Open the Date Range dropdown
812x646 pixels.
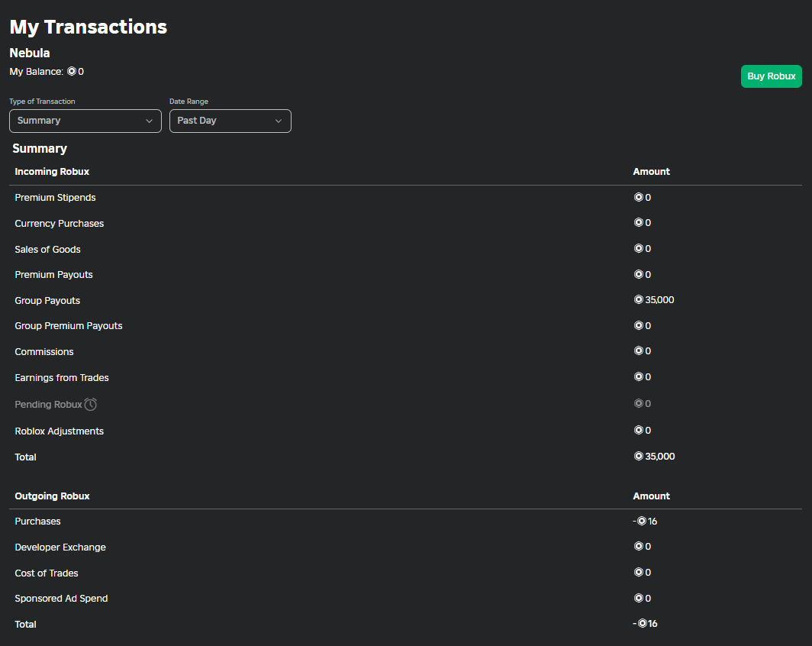point(230,121)
